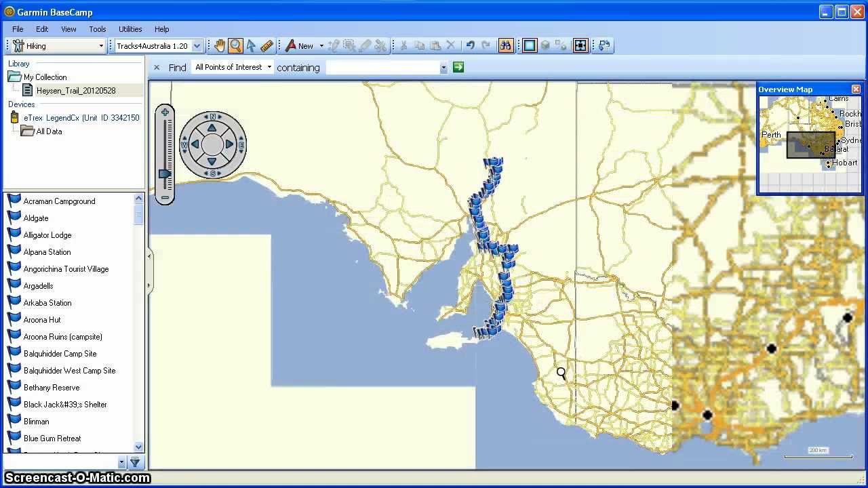The image size is (868, 488).
Task: Click the device transfer icon
Action: tap(604, 46)
